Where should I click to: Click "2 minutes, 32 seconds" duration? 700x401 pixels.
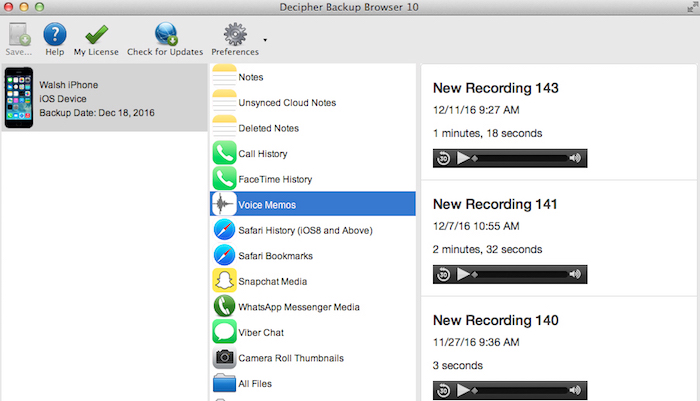point(488,249)
